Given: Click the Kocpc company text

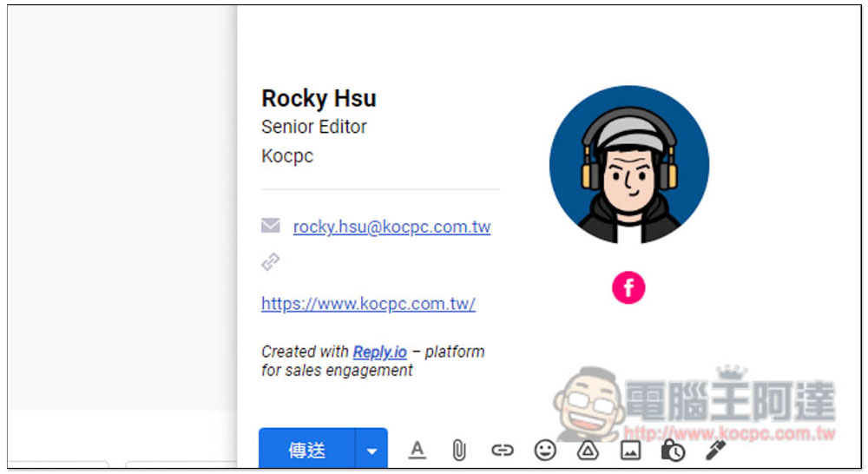Looking at the screenshot, I should point(287,156).
